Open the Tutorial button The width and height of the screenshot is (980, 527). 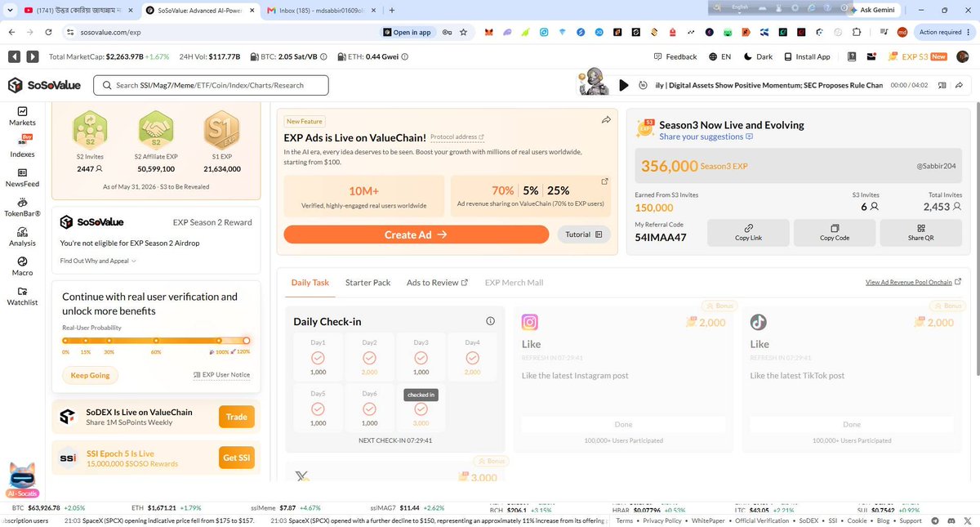584,234
